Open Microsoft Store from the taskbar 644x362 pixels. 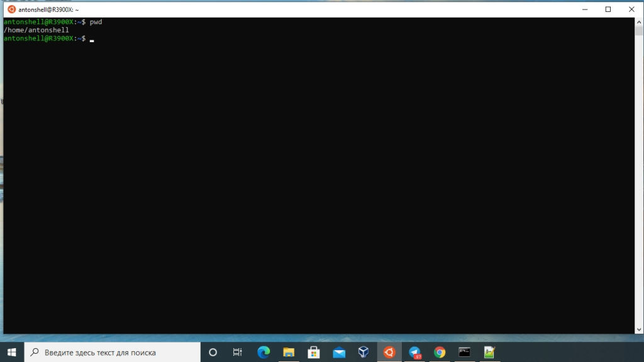314,353
